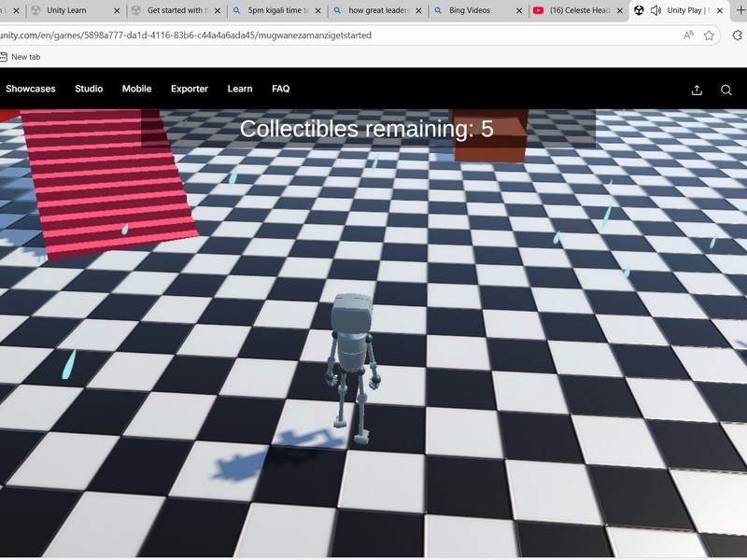Close the Unity Learn tab

tap(117, 10)
